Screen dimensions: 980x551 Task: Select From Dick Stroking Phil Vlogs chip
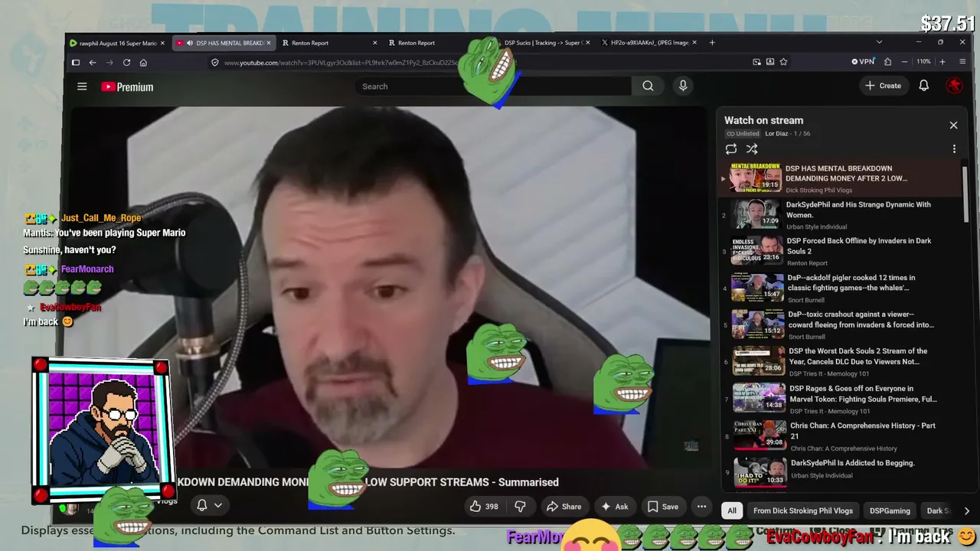coord(803,510)
